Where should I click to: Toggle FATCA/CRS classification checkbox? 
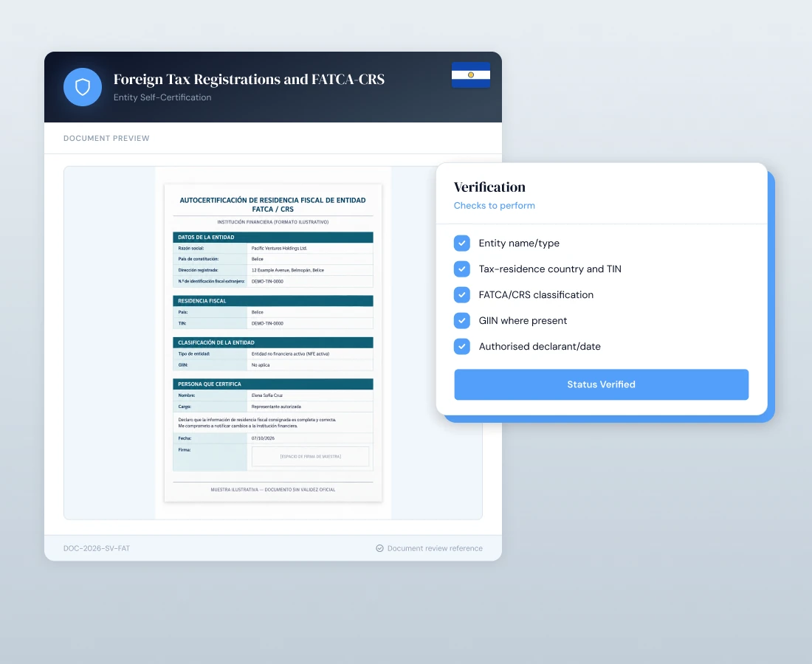pyautogui.click(x=462, y=294)
